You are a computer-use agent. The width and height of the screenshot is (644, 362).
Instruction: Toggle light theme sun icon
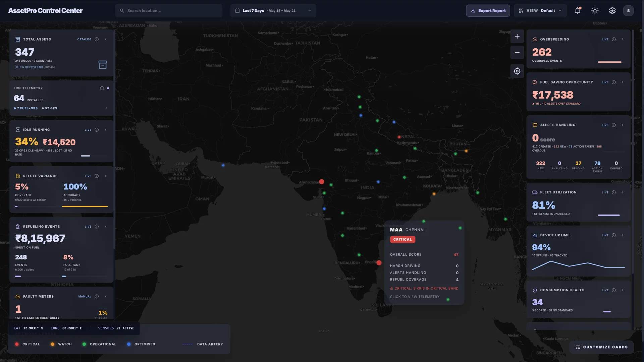pyautogui.click(x=595, y=11)
